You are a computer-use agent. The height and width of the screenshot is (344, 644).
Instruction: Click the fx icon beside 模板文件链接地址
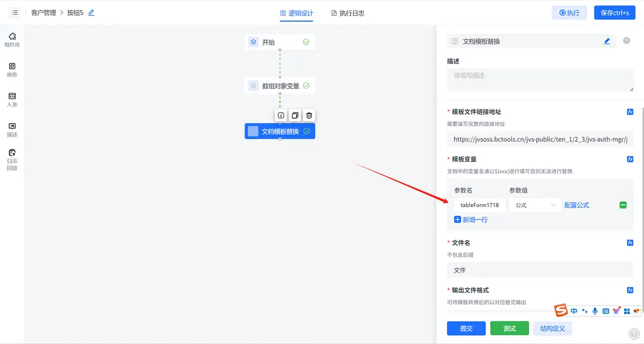coord(630,112)
